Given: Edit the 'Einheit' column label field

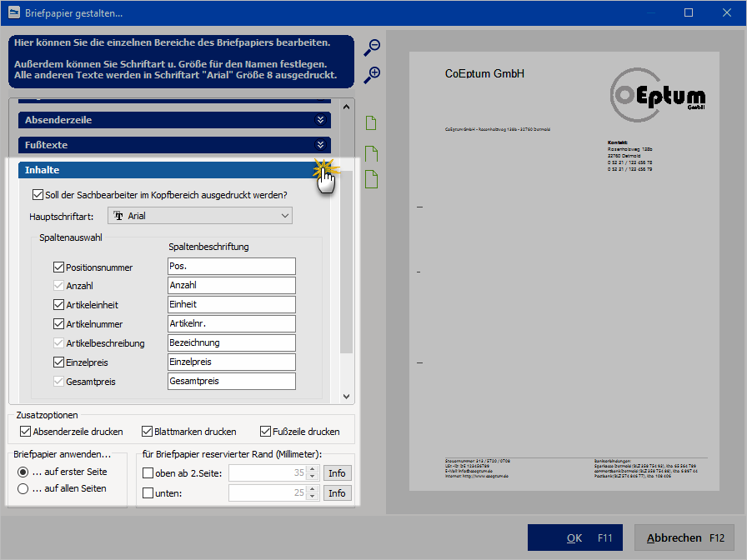Looking at the screenshot, I should tap(232, 304).
